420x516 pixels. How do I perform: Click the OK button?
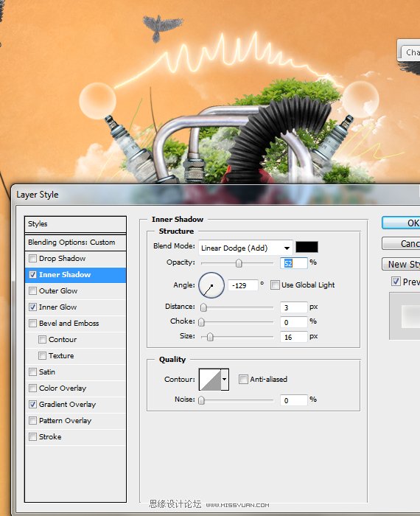point(402,223)
